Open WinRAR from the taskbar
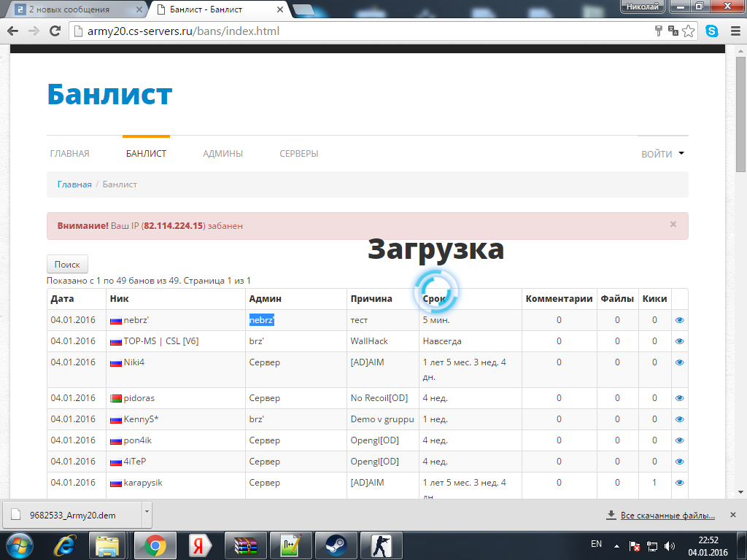The width and height of the screenshot is (747, 560). coord(245,545)
